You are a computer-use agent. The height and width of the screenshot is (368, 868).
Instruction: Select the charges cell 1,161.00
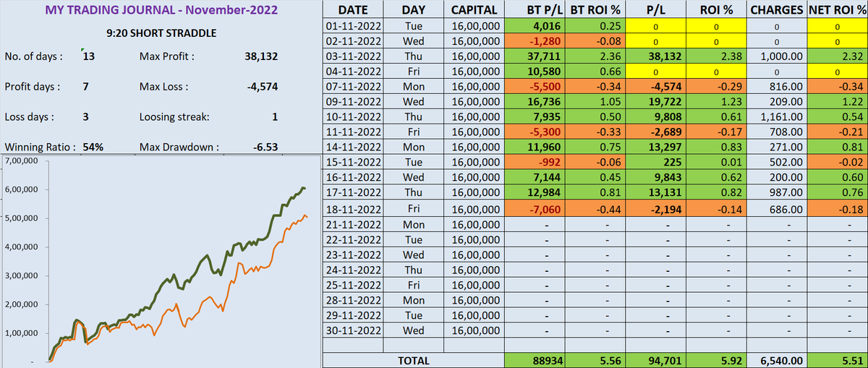[776, 116]
